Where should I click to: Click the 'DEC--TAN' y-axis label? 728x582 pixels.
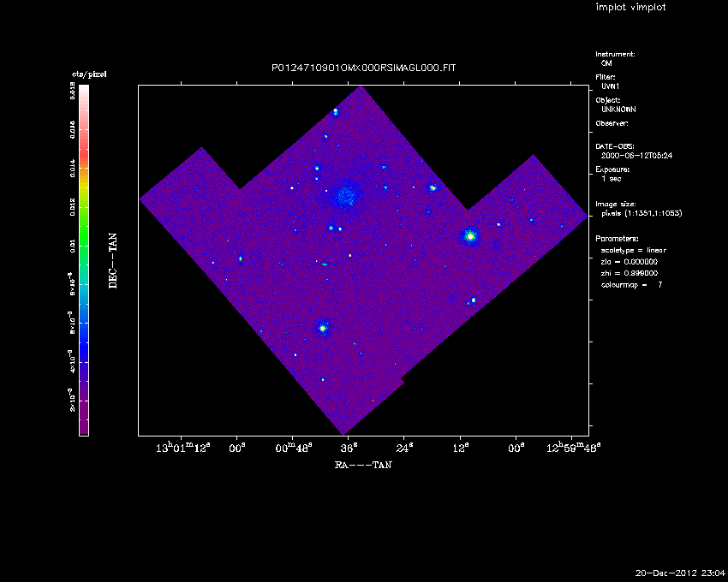(x=113, y=261)
